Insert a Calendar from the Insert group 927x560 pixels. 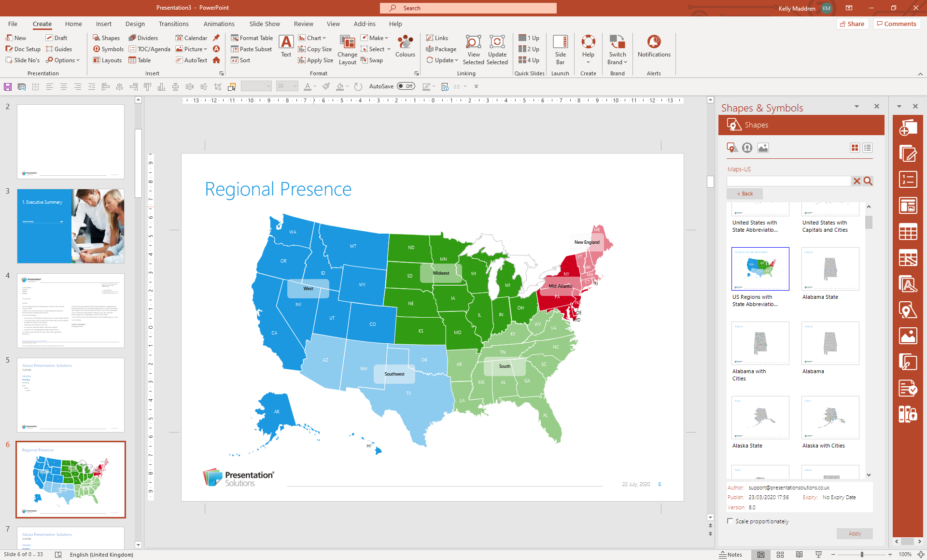192,37
